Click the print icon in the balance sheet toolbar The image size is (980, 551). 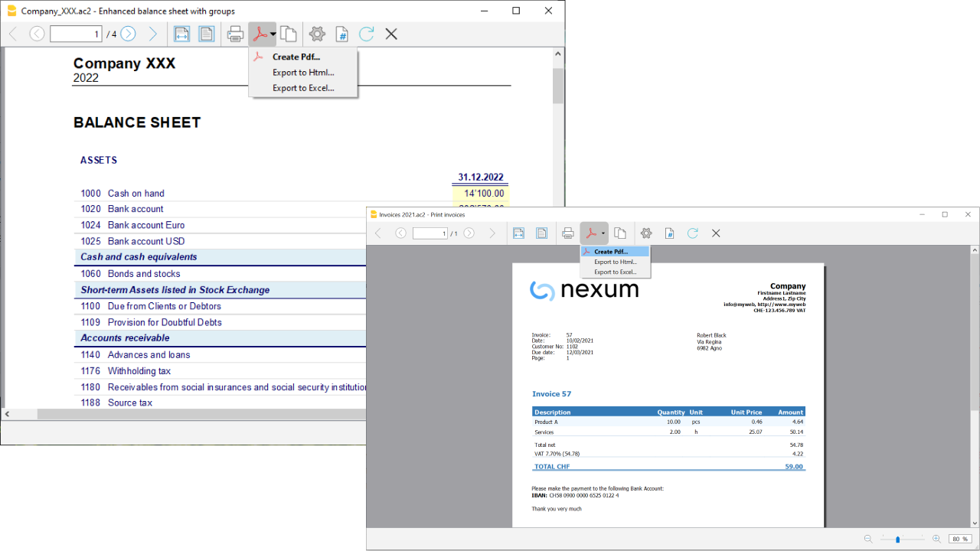pyautogui.click(x=236, y=34)
